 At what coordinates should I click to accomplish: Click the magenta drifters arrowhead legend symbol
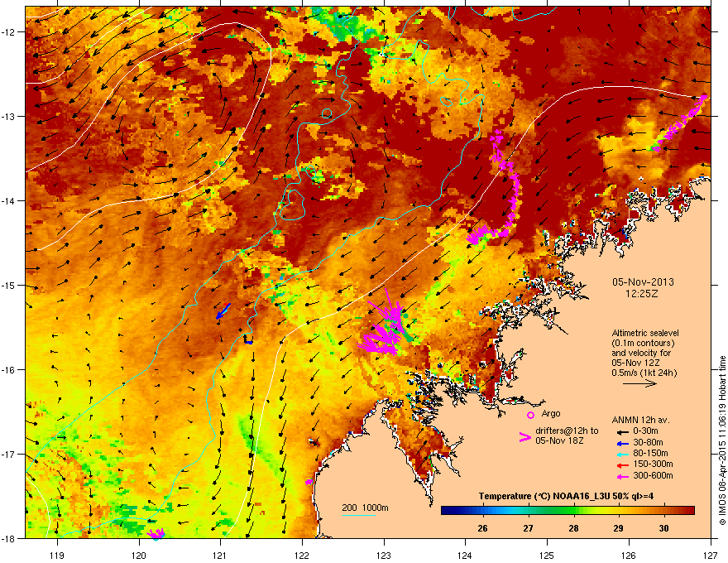click(x=524, y=437)
